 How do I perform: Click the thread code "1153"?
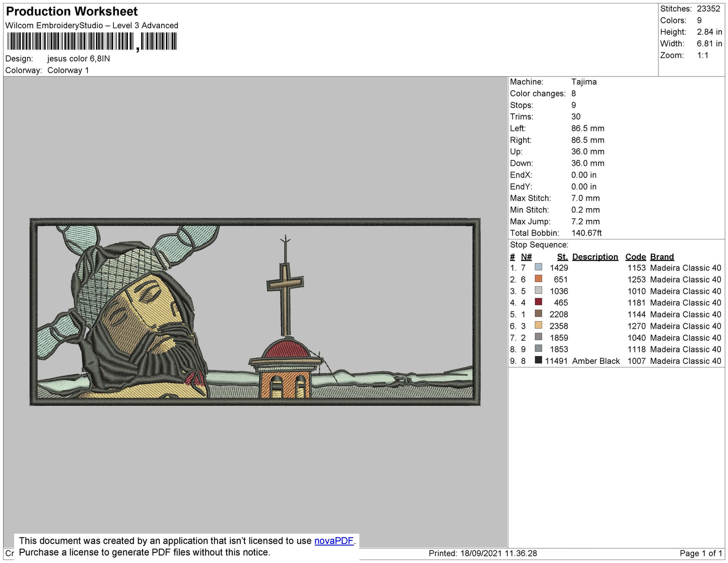coord(637,268)
